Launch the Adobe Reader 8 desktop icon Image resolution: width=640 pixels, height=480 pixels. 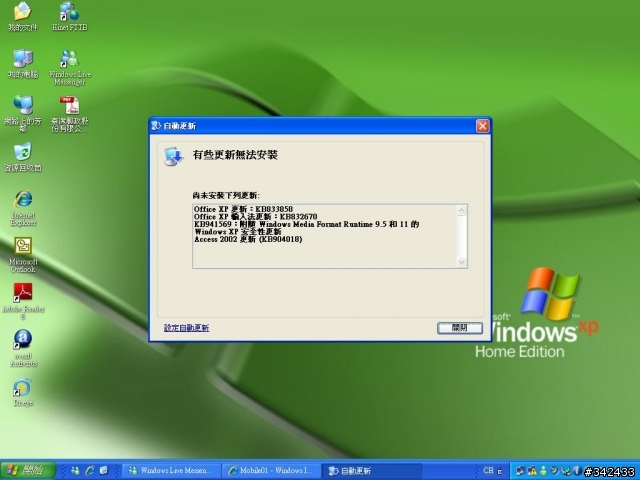click(x=23, y=302)
